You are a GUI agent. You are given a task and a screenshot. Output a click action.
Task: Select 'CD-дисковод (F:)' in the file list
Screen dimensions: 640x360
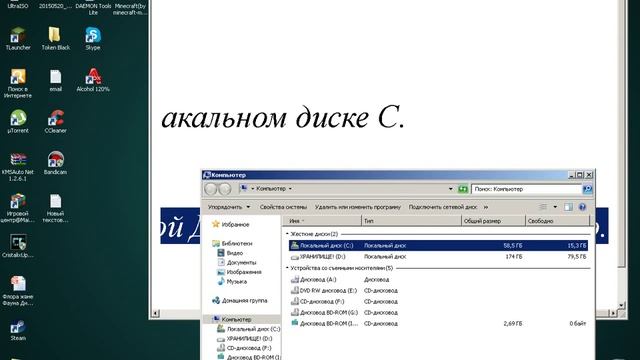pyautogui.click(x=438, y=302)
